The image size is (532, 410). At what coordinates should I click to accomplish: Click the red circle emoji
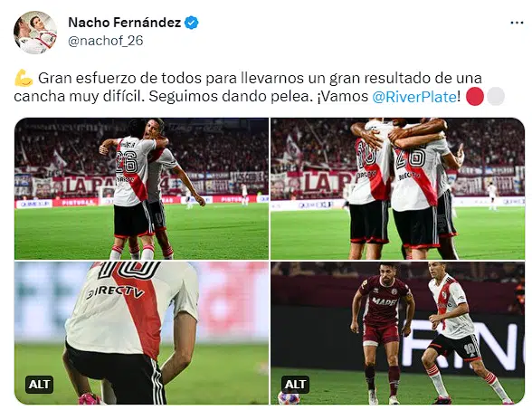pos(475,96)
